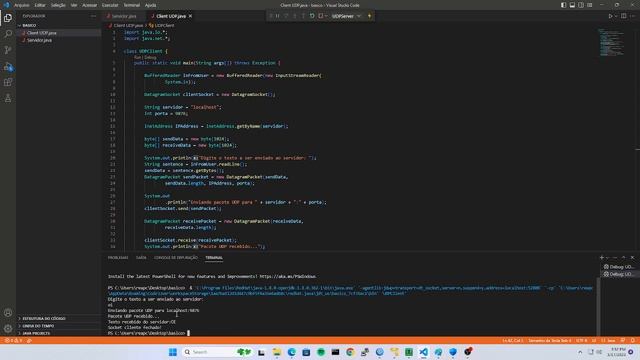640x360 pixels.
Task: Open the Arquivo menu
Action: (22, 5)
